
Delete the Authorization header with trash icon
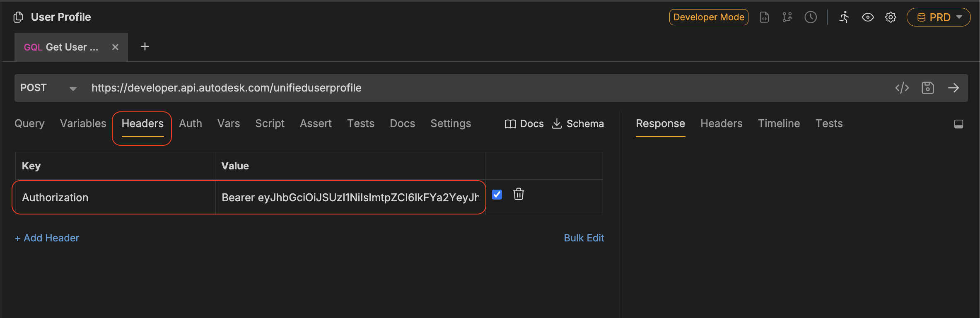[519, 194]
